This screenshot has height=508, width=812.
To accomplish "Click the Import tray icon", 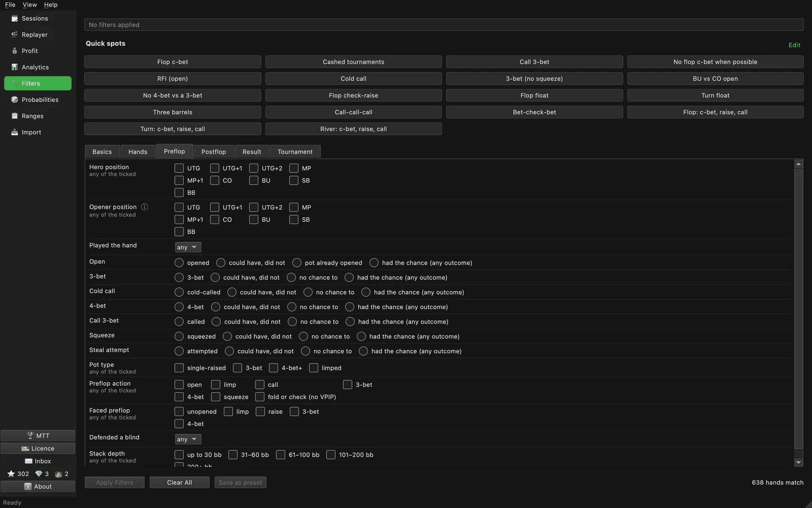I will pyautogui.click(x=15, y=133).
